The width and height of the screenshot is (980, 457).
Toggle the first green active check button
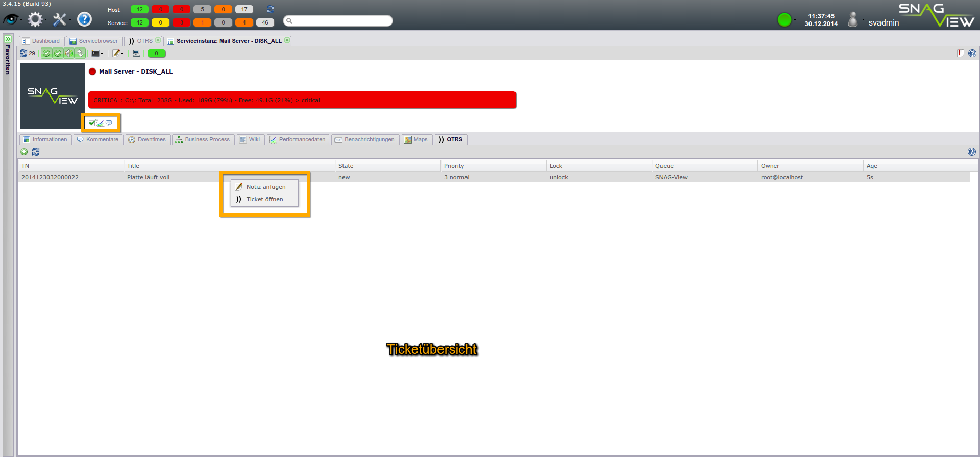(46, 53)
